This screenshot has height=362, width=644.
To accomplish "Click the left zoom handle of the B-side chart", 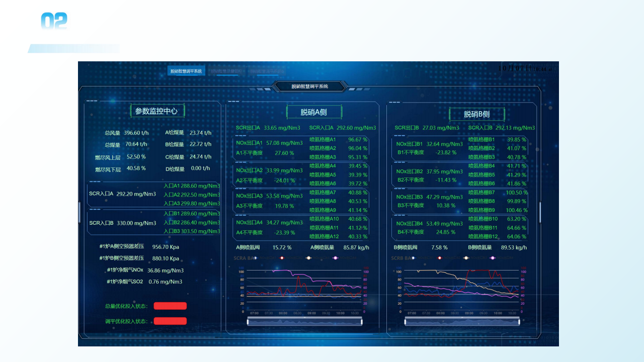I will pyautogui.click(x=406, y=322).
